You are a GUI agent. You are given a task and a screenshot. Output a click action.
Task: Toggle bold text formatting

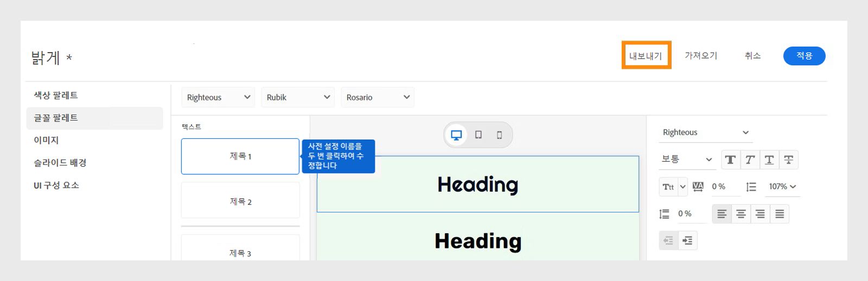(730, 159)
